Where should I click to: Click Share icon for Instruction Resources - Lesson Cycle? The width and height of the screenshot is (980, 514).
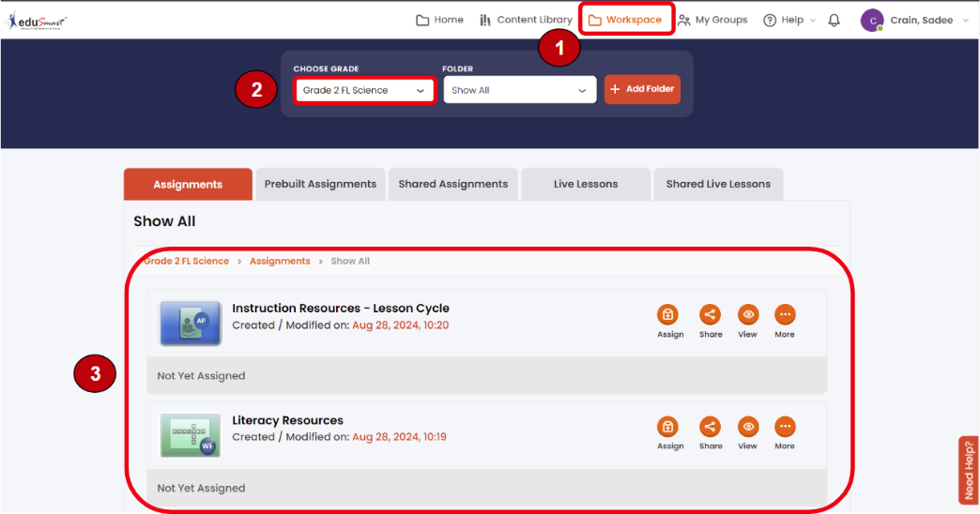point(710,315)
